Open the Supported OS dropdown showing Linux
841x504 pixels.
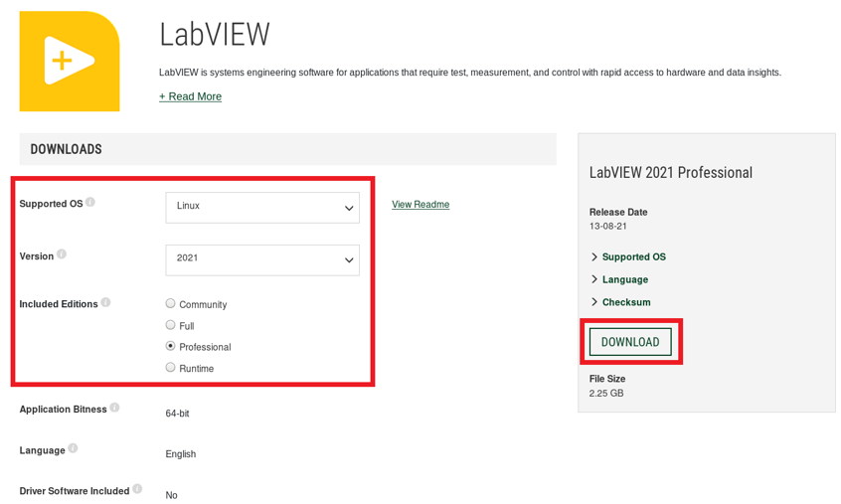tap(262, 208)
